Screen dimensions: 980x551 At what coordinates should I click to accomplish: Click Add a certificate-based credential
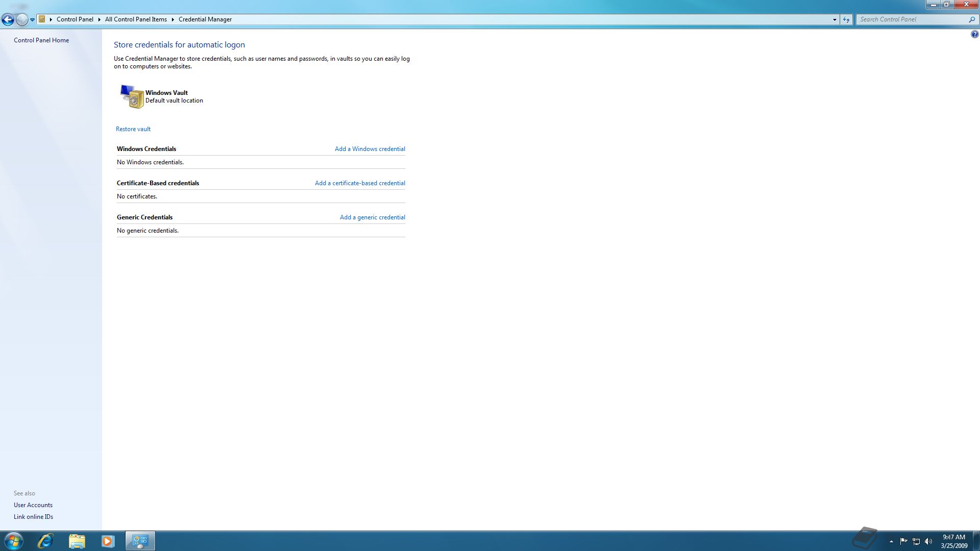coord(360,183)
